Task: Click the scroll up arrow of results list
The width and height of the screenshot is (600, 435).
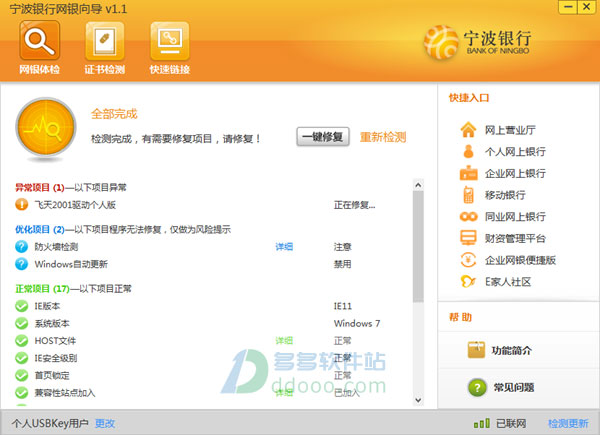Action: click(x=418, y=185)
